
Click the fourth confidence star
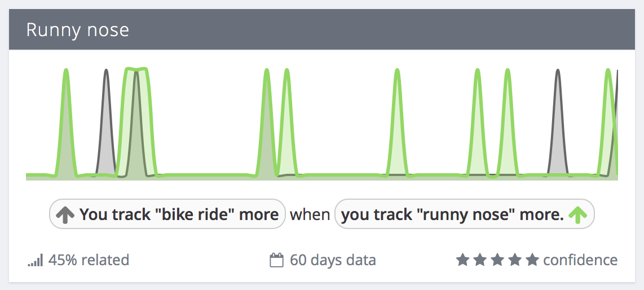[515, 260]
